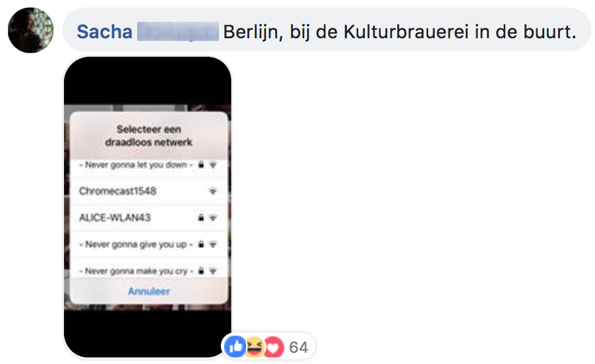Click the red Love heart reaction icon
The image size is (595, 364).
[274, 347]
